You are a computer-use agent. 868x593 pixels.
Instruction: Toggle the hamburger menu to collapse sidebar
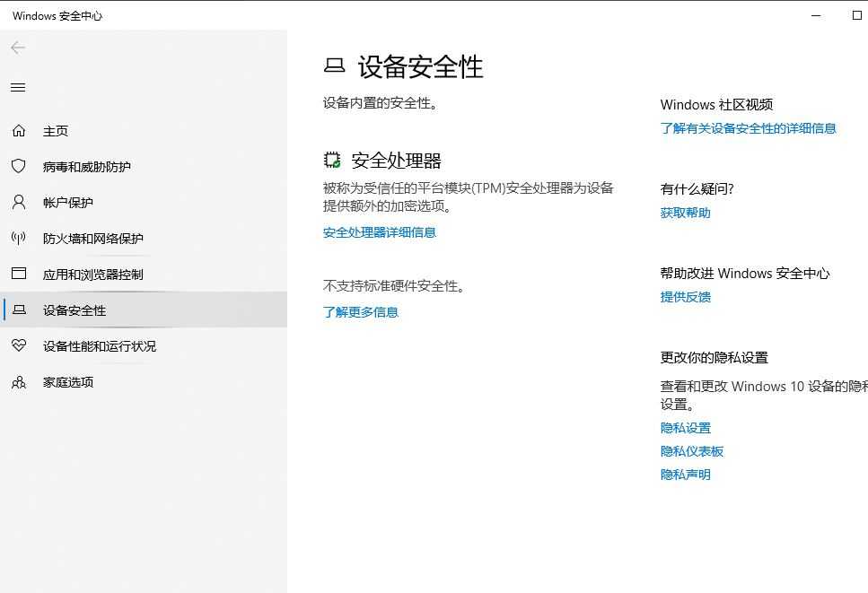[18, 87]
